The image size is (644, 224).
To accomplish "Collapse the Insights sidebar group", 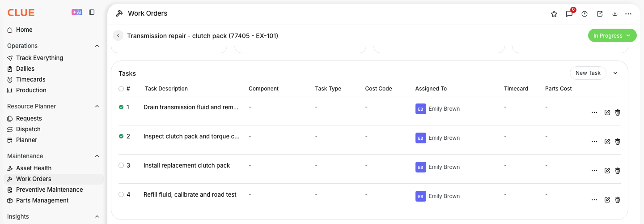I will [97, 216].
